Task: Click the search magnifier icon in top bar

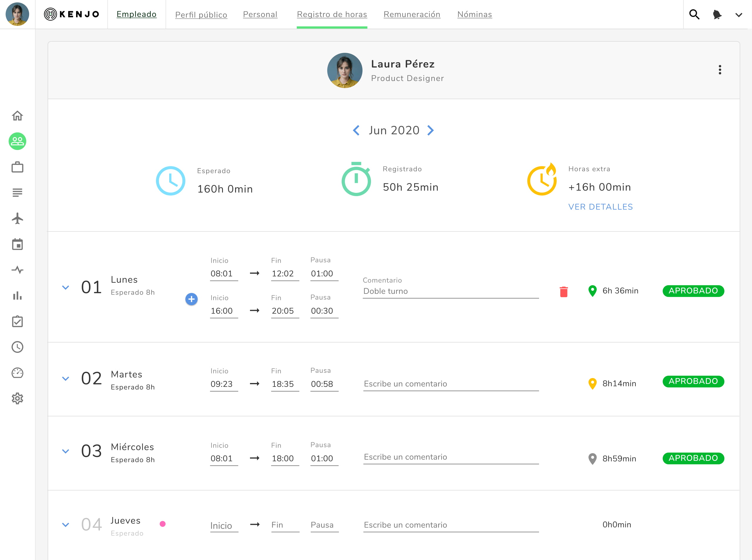Action: [694, 14]
